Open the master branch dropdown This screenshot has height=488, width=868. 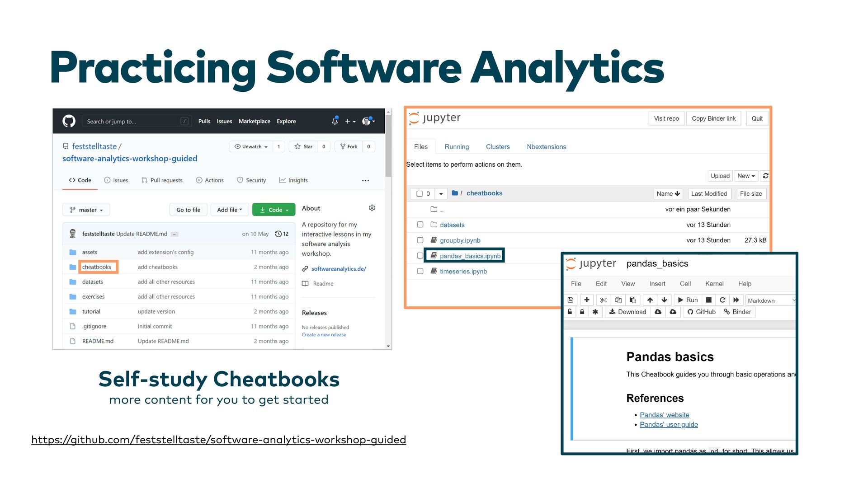86,210
